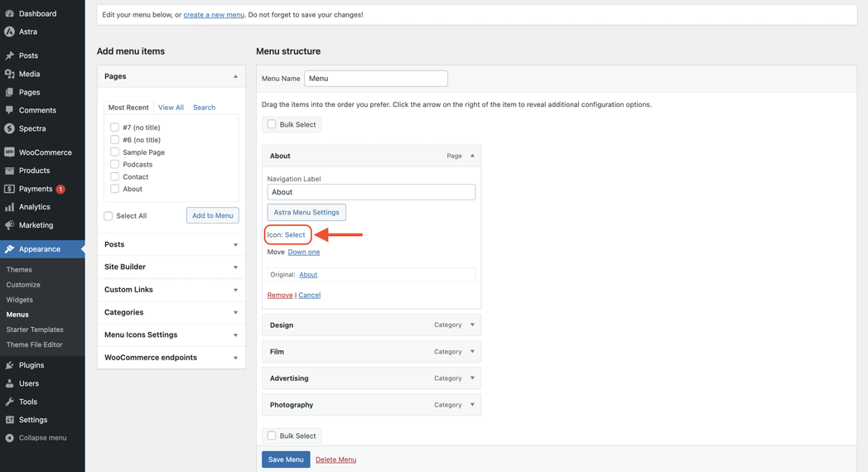868x472 pixels.
Task: Click the Save Menu button
Action: pyautogui.click(x=286, y=460)
